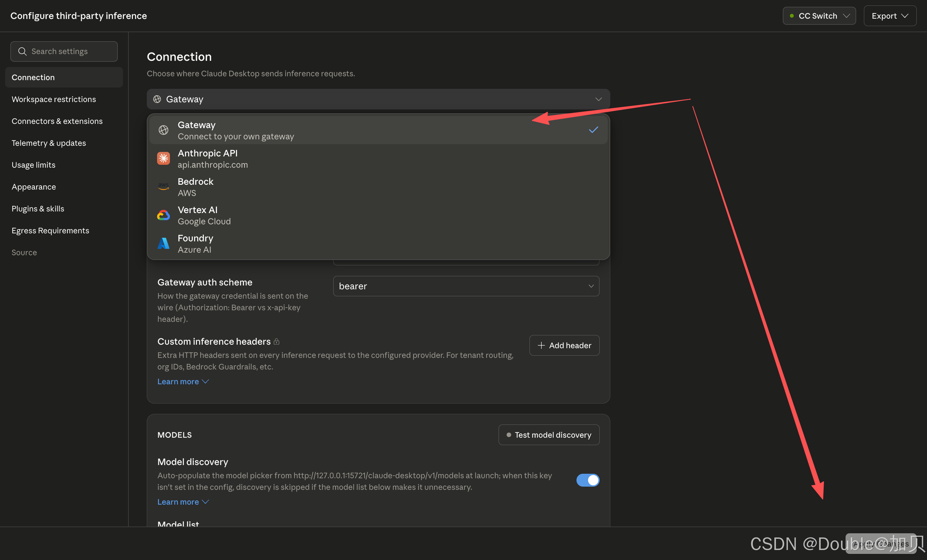Image resolution: width=927 pixels, height=560 pixels.
Task: Choose Foundry Azure AI option
Action: coord(378,243)
